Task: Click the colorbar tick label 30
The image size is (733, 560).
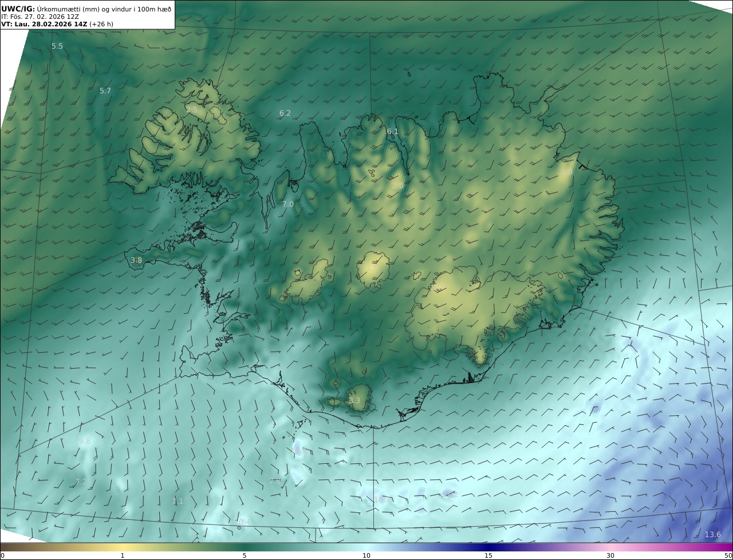Action: [x=610, y=555]
